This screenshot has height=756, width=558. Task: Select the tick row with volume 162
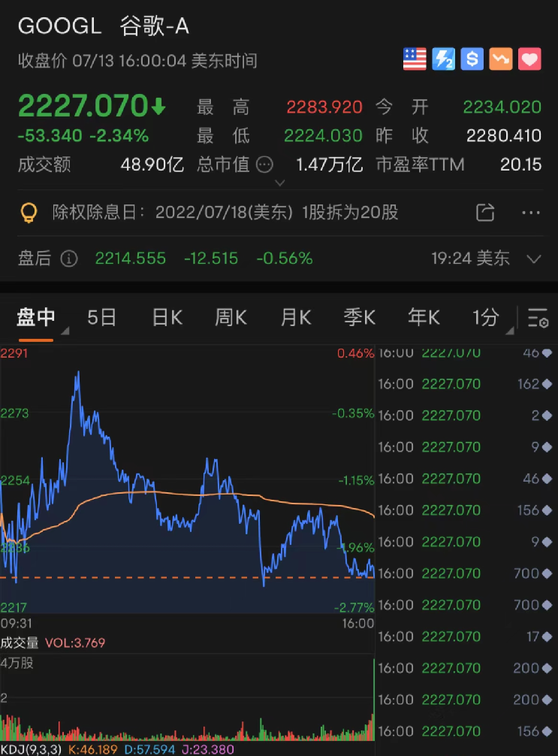coord(466,384)
